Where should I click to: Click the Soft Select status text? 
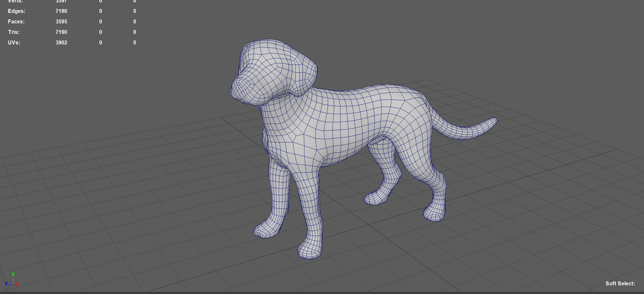620,283
